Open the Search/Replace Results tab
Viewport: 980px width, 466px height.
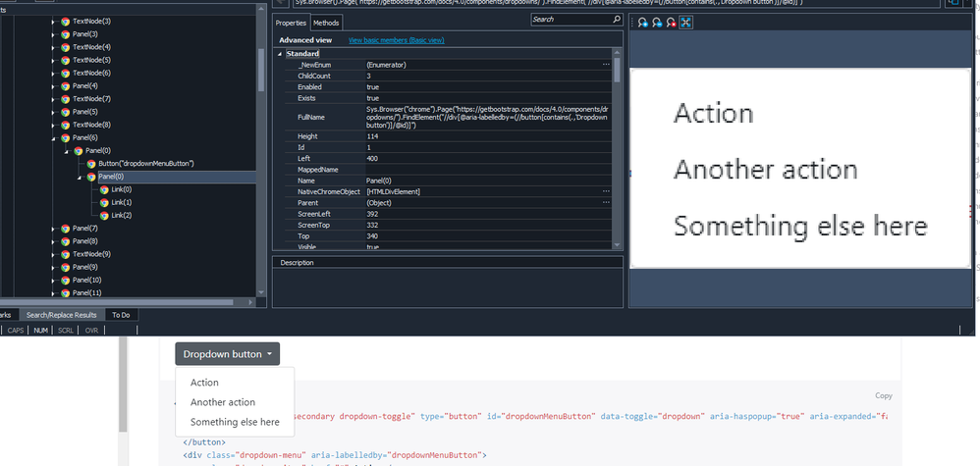click(61, 315)
